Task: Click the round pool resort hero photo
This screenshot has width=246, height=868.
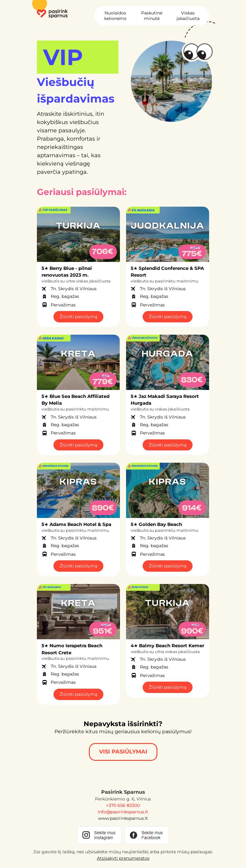Action: point(171,81)
